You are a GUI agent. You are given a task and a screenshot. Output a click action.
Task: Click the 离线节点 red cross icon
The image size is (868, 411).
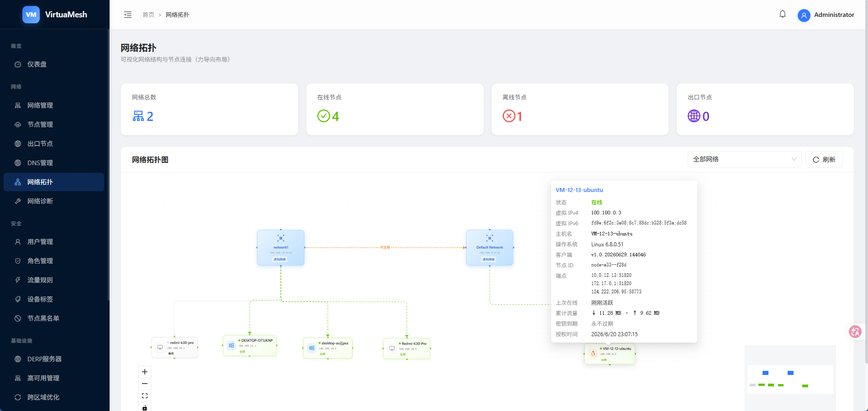click(x=509, y=116)
